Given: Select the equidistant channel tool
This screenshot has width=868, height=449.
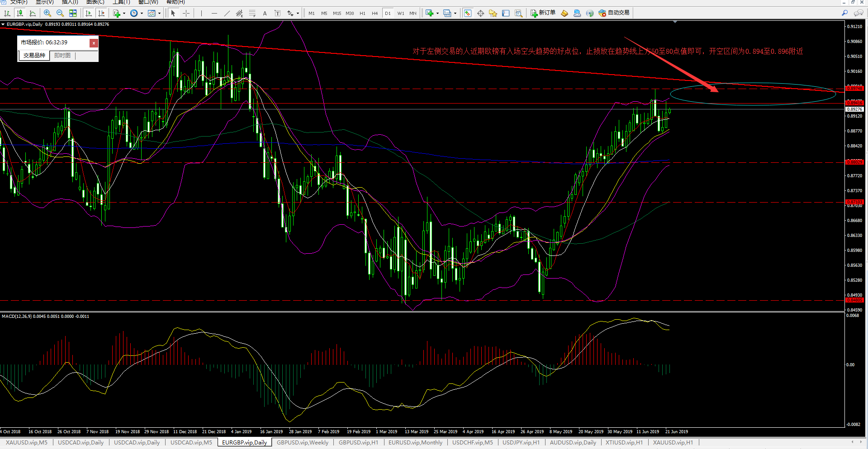Looking at the screenshot, I should 239,13.
